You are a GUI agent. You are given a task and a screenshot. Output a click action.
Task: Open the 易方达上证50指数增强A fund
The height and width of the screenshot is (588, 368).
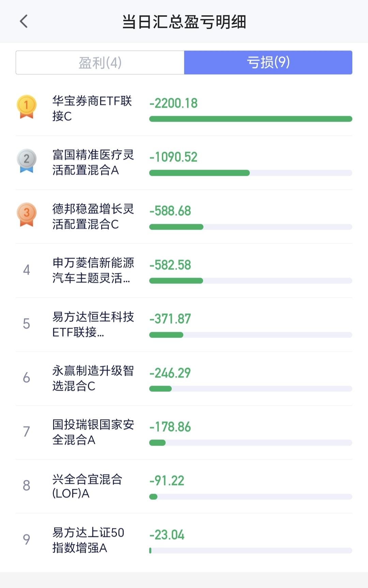[184, 540]
